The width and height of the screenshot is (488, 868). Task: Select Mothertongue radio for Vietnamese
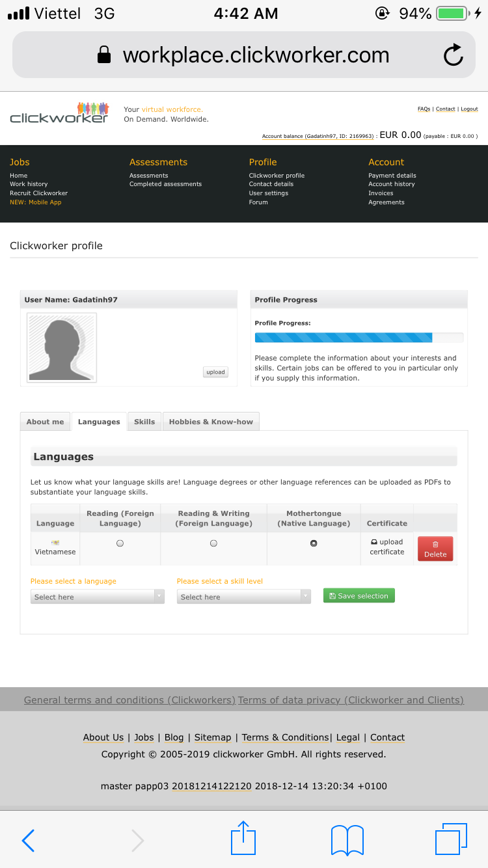(x=314, y=543)
